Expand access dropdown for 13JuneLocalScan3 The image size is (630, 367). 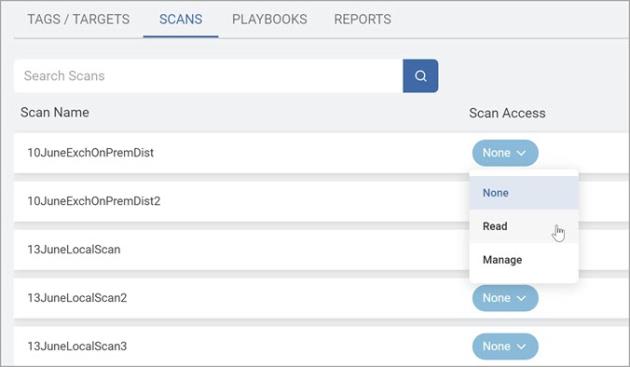coord(505,346)
